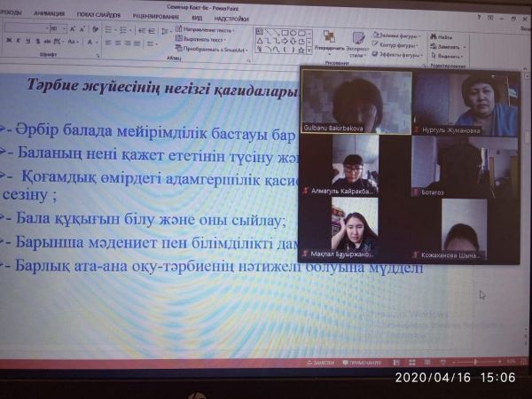
Task: Open the Рецензирование ribbon tab
Action: [156, 16]
